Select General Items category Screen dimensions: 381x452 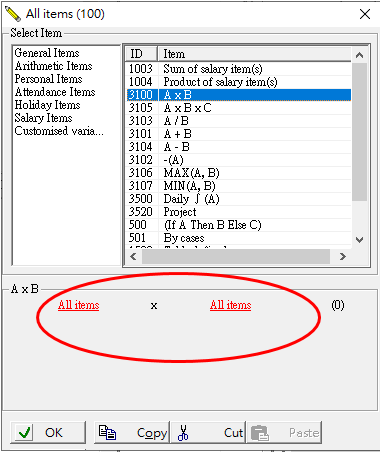coord(47,53)
